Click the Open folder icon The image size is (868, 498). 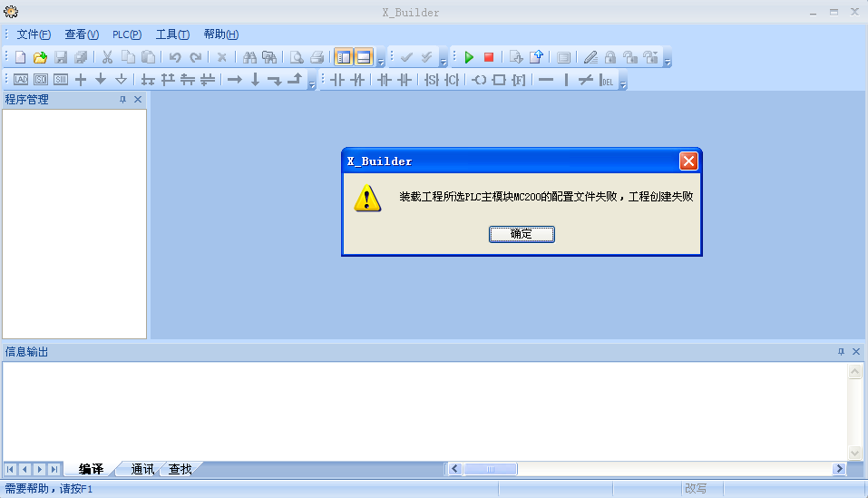pyautogui.click(x=40, y=57)
